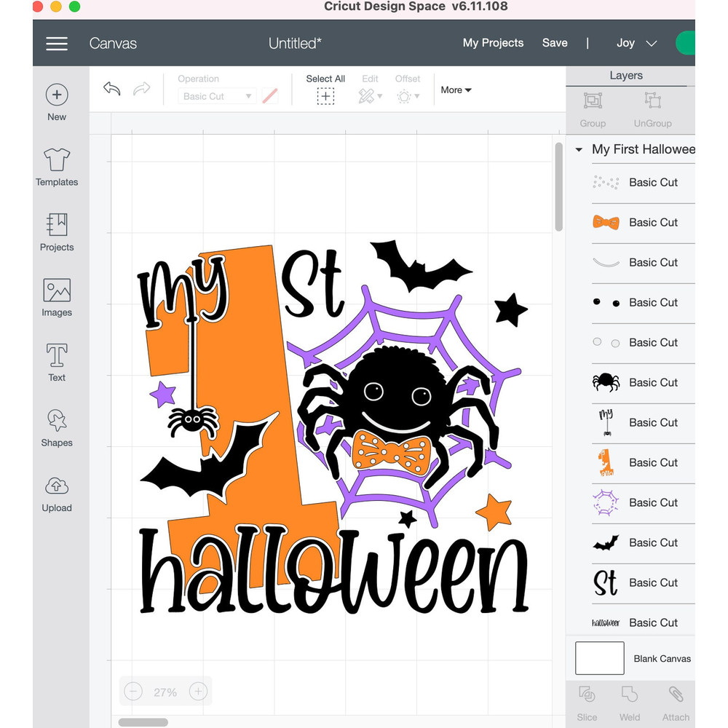Click the Templates icon
Image resolution: width=728 pixels, height=728 pixels.
(57, 166)
